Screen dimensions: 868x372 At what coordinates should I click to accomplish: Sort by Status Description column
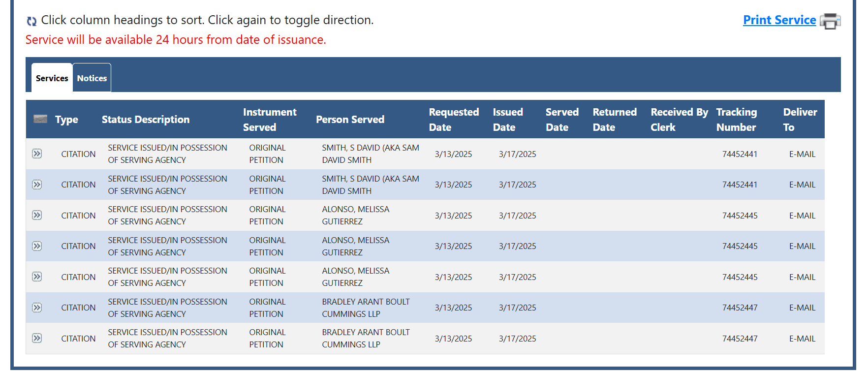(146, 120)
